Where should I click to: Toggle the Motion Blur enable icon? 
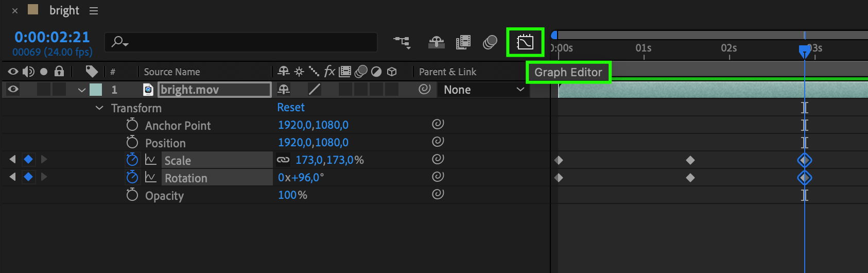tap(490, 42)
